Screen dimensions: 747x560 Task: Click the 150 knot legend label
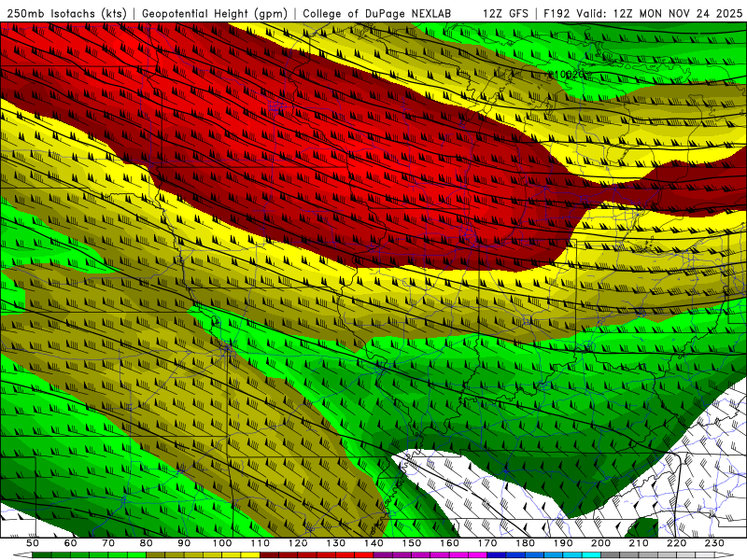(411, 543)
